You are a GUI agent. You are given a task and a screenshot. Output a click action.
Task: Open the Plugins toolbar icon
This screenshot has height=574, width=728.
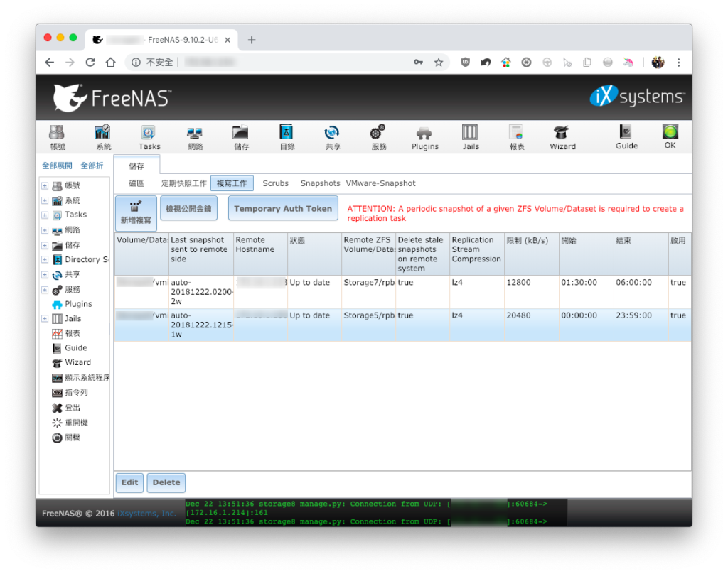425,137
